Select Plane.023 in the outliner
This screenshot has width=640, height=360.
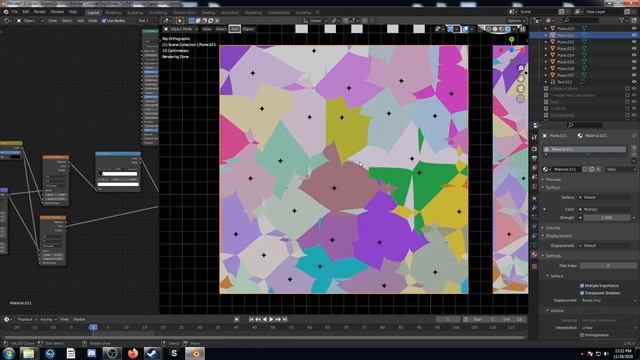tap(565, 49)
